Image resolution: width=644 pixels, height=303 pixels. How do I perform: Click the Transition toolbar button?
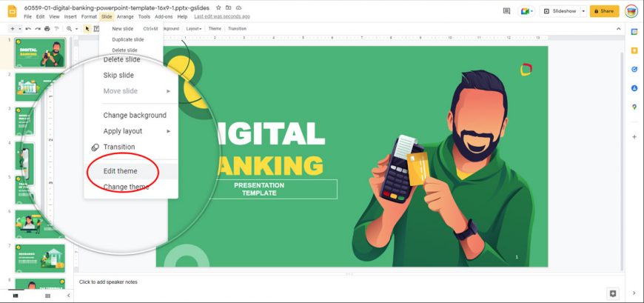(237, 29)
